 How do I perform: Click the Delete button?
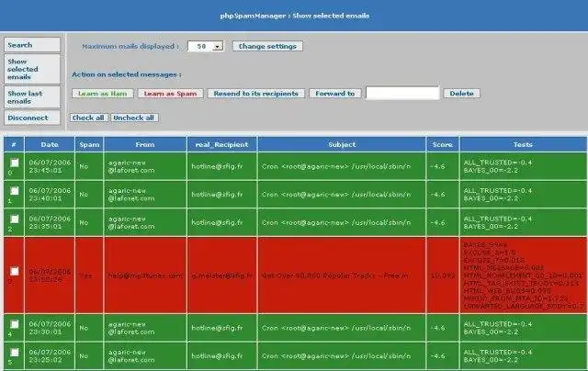pos(461,94)
